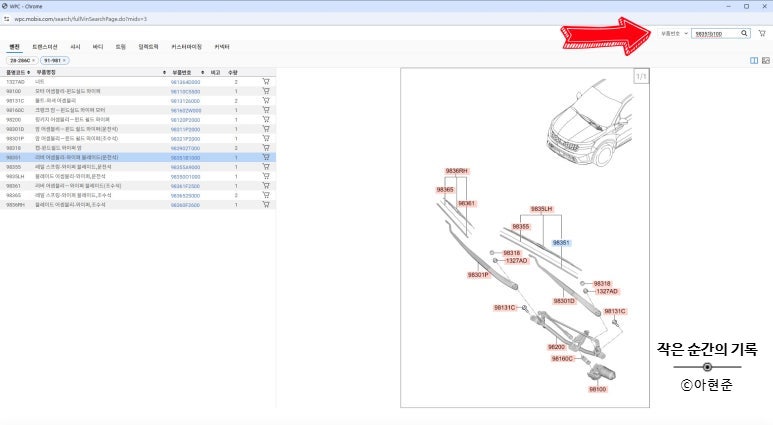Click cart icon in parts-list row 98318
Screen dimensions: 773x425
[266, 148]
